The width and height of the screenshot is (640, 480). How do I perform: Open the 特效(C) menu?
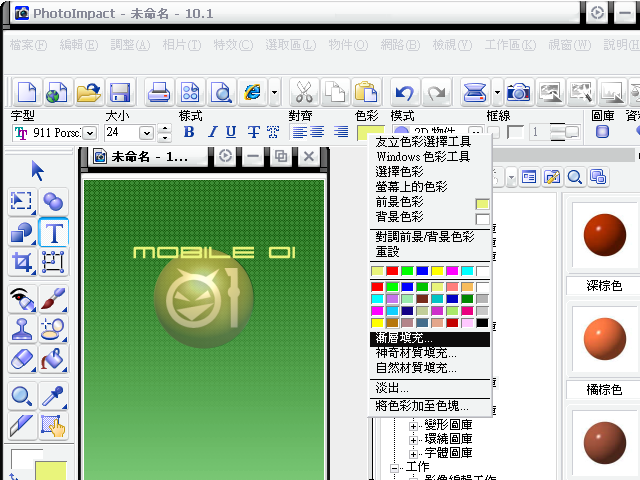233,44
